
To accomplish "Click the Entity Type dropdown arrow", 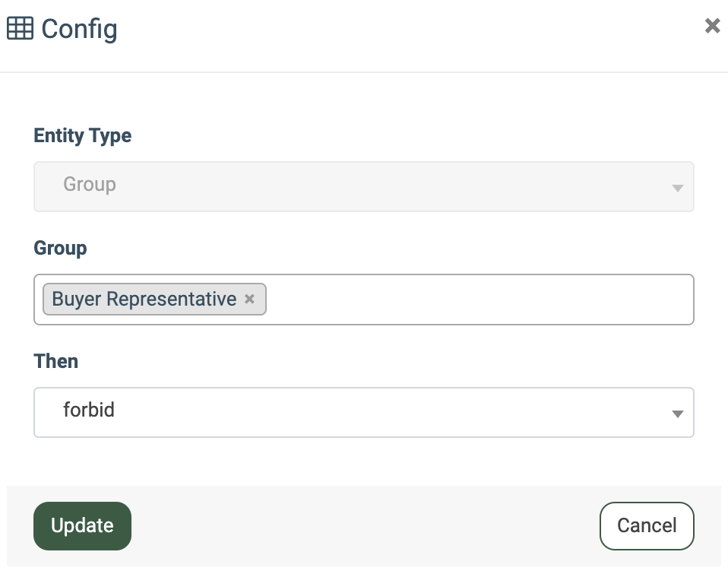I will [677, 188].
